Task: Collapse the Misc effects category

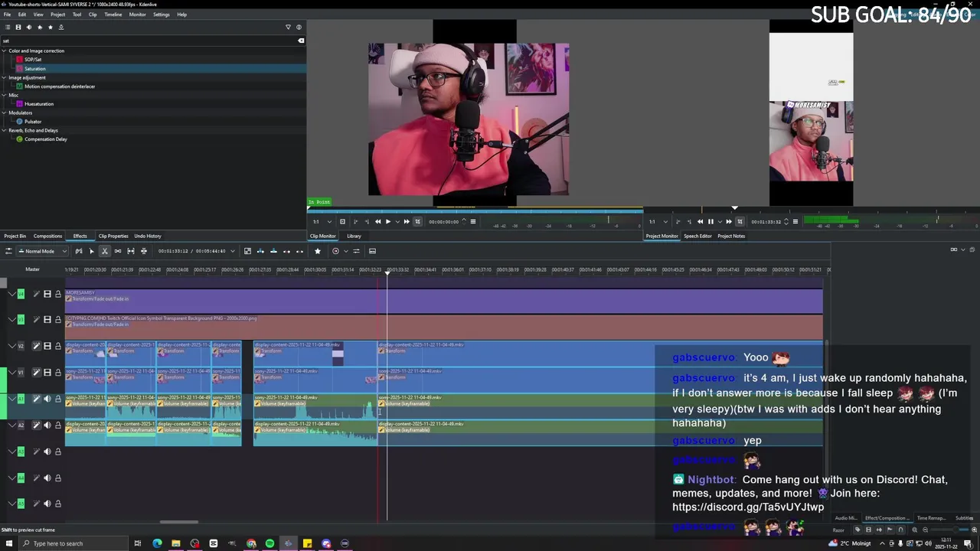Action: pos(4,95)
